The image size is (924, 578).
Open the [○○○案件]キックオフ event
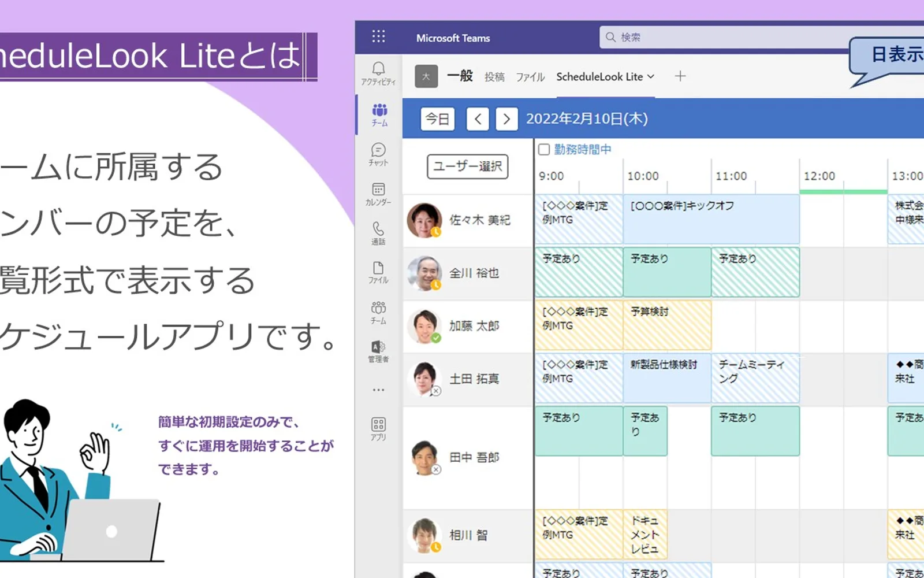point(711,219)
